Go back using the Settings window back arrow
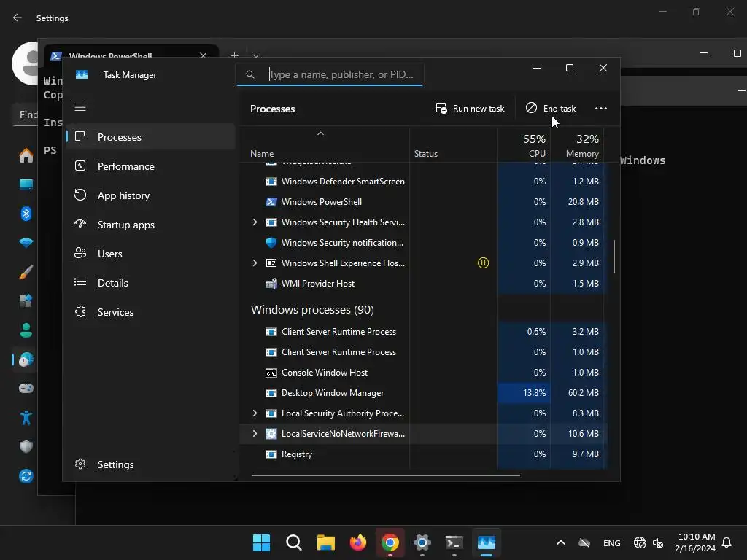 click(18, 17)
